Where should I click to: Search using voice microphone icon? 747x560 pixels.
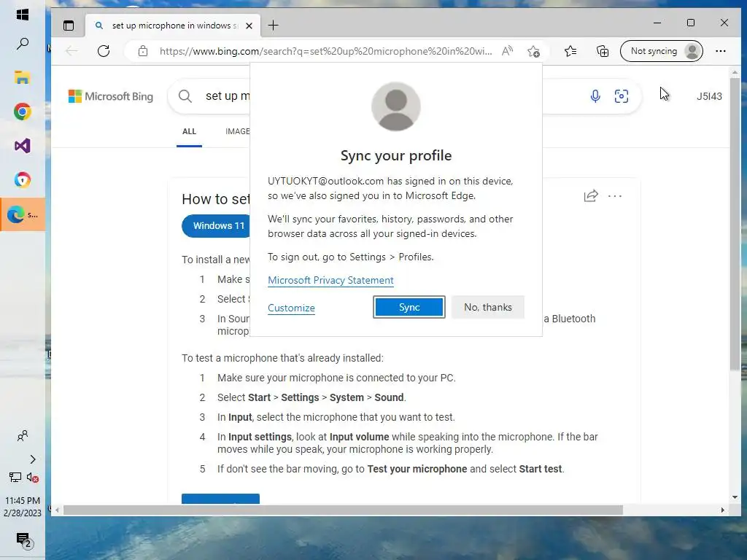[x=595, y=96]
